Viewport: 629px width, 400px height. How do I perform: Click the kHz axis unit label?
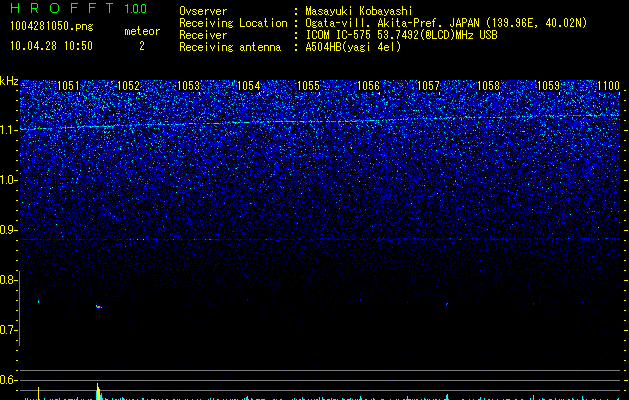9,81
